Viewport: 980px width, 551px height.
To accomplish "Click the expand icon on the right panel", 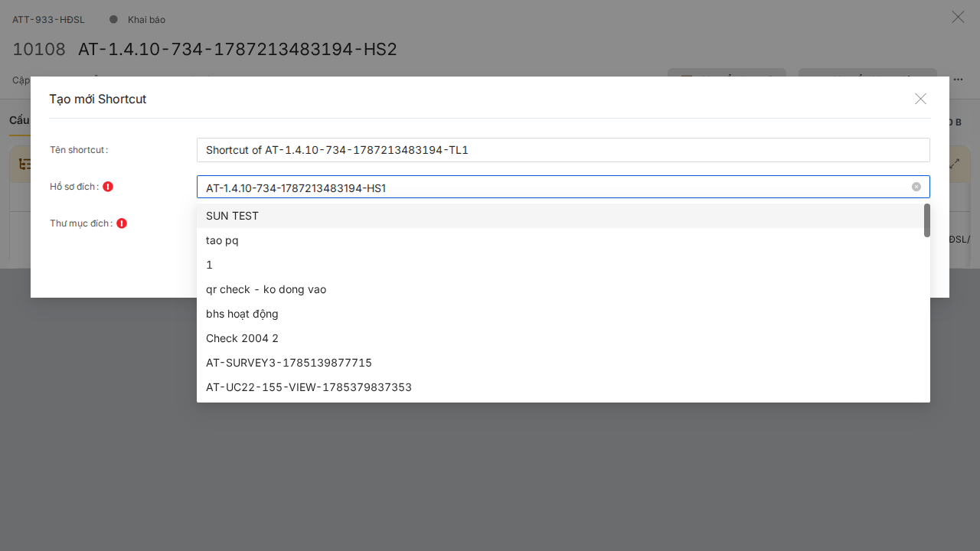I will click(x=955, y=164).
